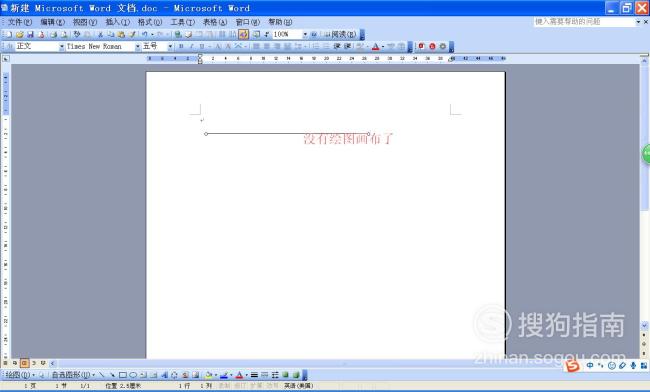Screen dimensions: 650x392
Task: Click the vertical scrollbar down arrow
Action: tap(644, 325)
